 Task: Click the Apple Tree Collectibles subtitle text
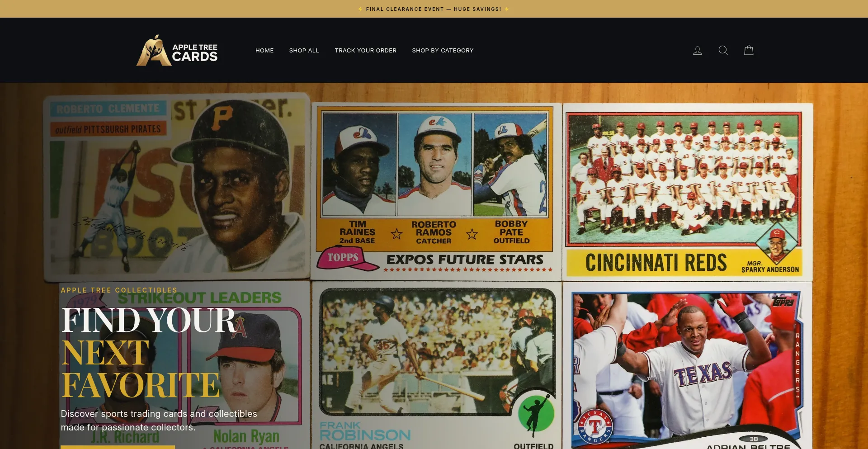tap(119, 290)
